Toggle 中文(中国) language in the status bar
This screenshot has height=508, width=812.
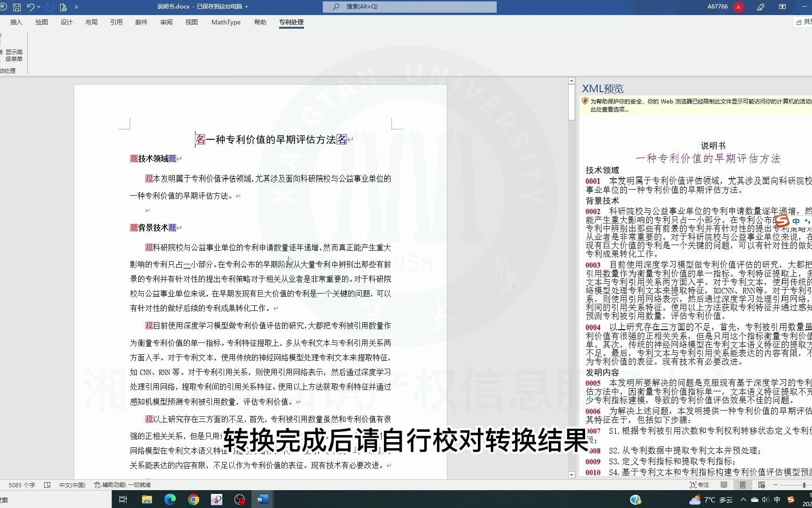click(x=71, y=484)
